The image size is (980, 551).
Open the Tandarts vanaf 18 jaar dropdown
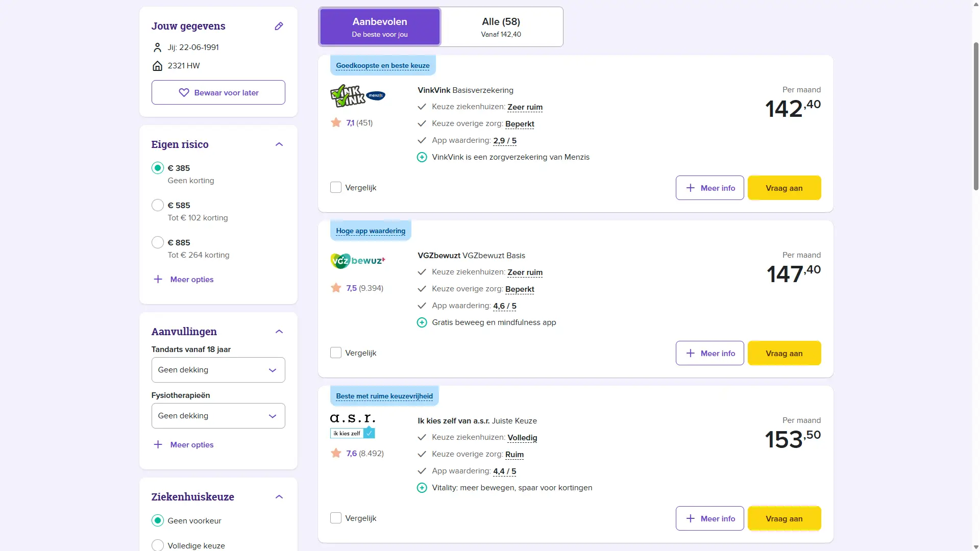[218, 370]
